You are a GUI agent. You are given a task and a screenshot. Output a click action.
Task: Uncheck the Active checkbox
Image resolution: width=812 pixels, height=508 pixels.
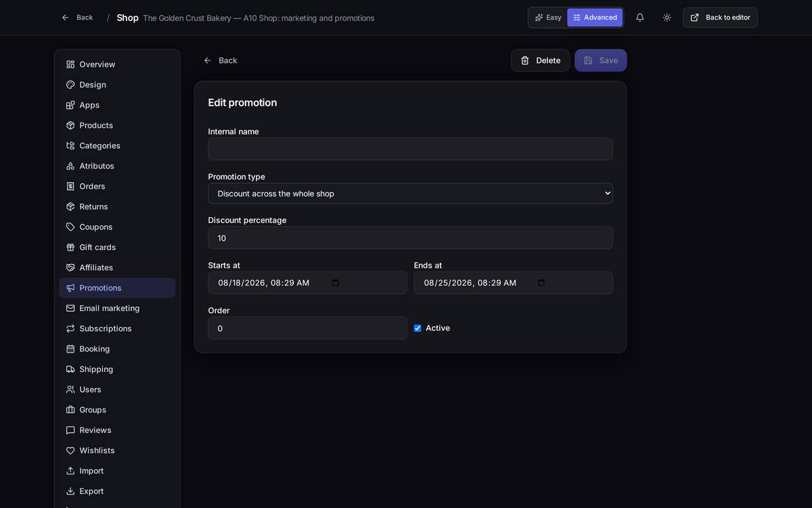point(418,328)
